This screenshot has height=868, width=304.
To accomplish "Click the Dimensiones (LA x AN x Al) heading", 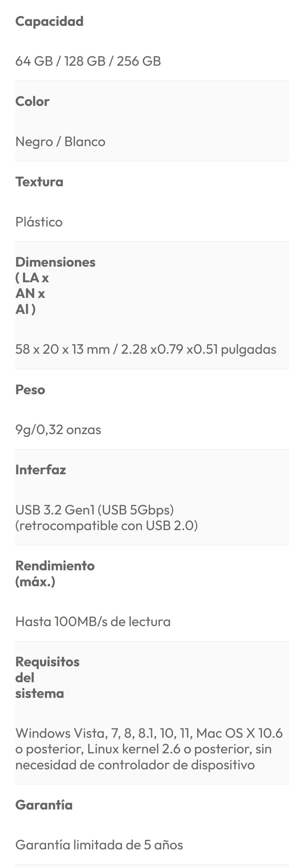I will pyautogui.click(x=55, y=285).
